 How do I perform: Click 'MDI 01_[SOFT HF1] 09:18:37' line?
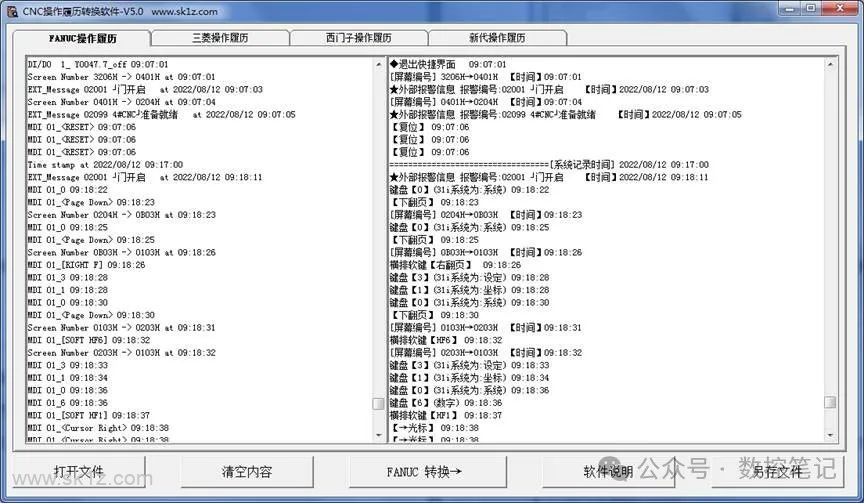89,415
